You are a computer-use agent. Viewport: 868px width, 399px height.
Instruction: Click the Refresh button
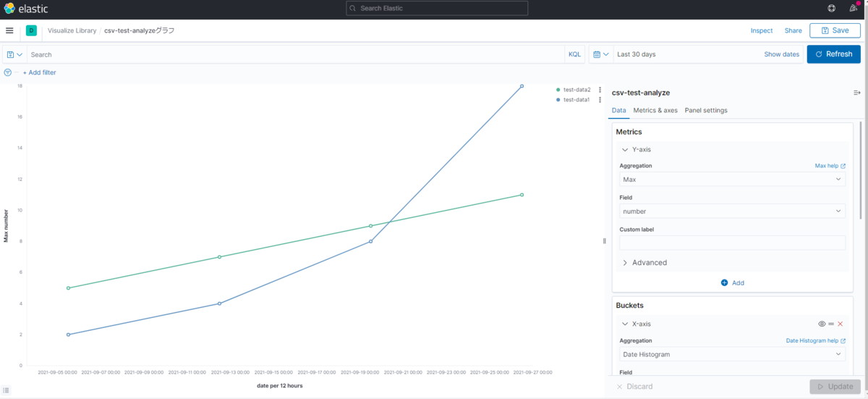pyautogui.click(x=833, y=54)
